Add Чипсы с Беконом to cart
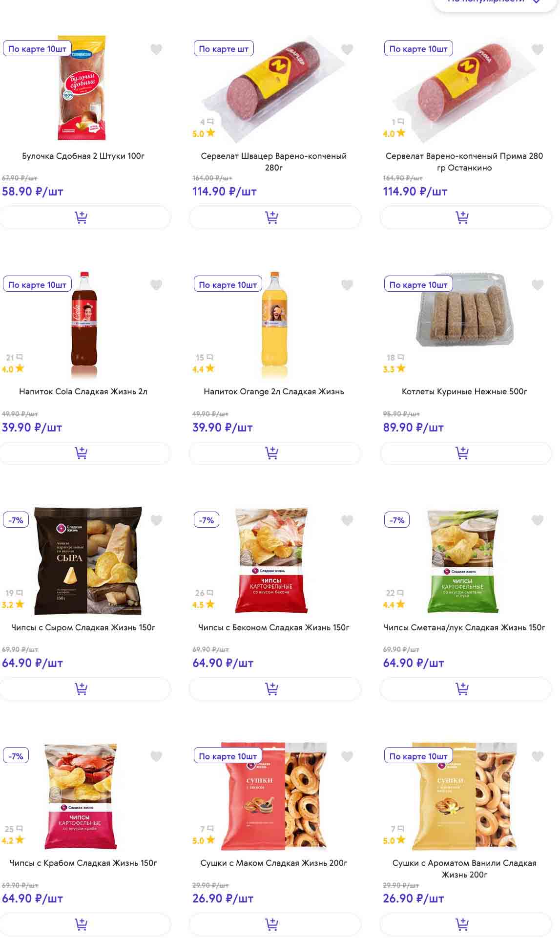This screenshot has width=560, height=943. 271,689
